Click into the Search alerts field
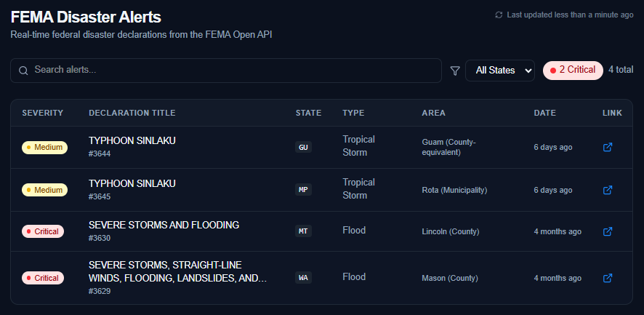Screen dimensions: 644x315 (x=233, y=71)
